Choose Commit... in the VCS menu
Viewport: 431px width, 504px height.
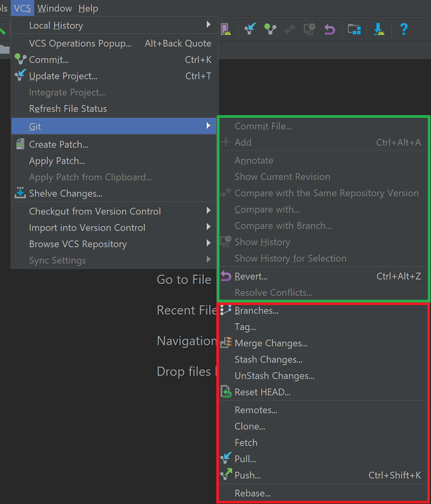(x=115, y=59)
